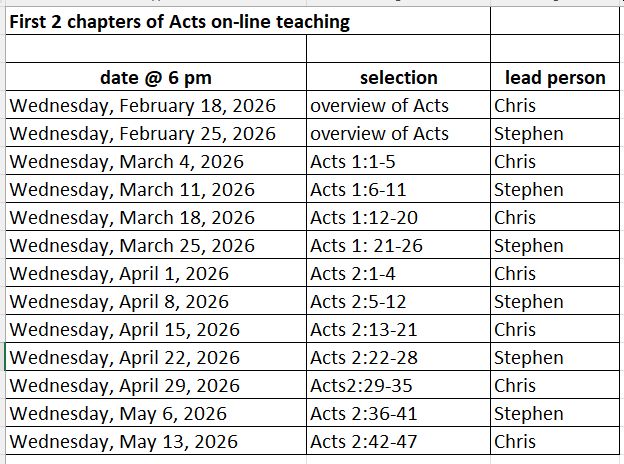Select the title cell about Acts on-line teaching

pos(180,21)
